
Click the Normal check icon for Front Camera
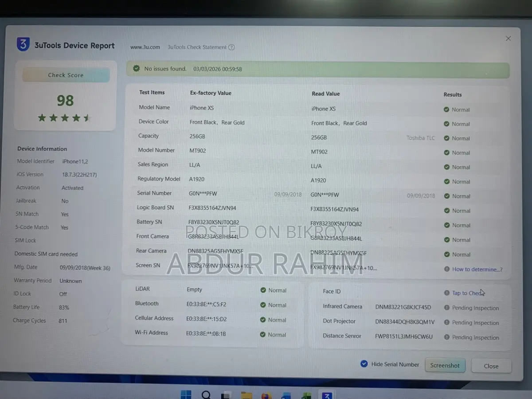point(446,240)
